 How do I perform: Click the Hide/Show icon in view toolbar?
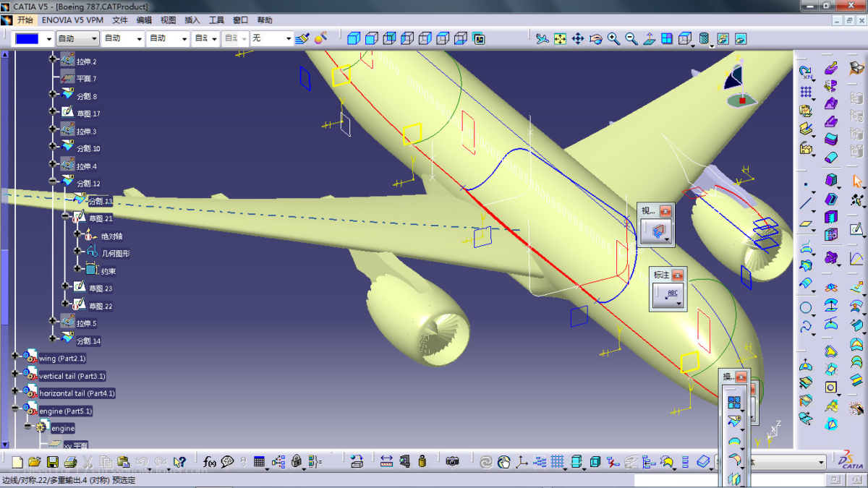[722, 38]
